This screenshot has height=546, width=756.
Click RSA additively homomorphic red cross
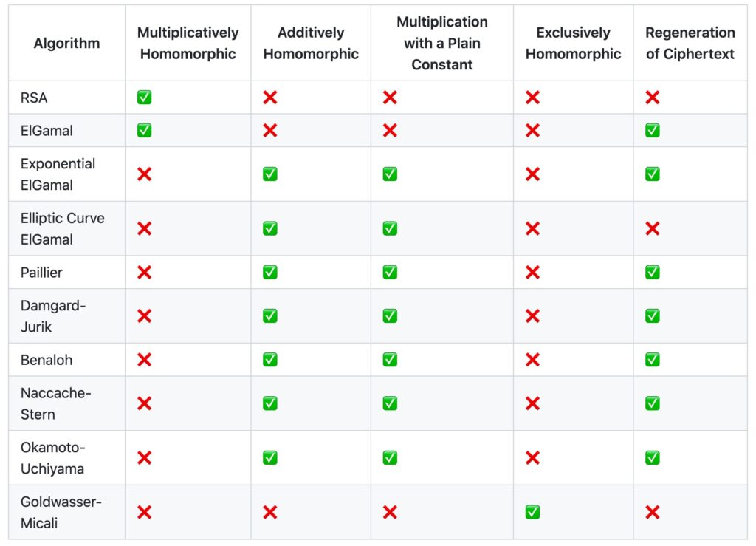[270, 98]
